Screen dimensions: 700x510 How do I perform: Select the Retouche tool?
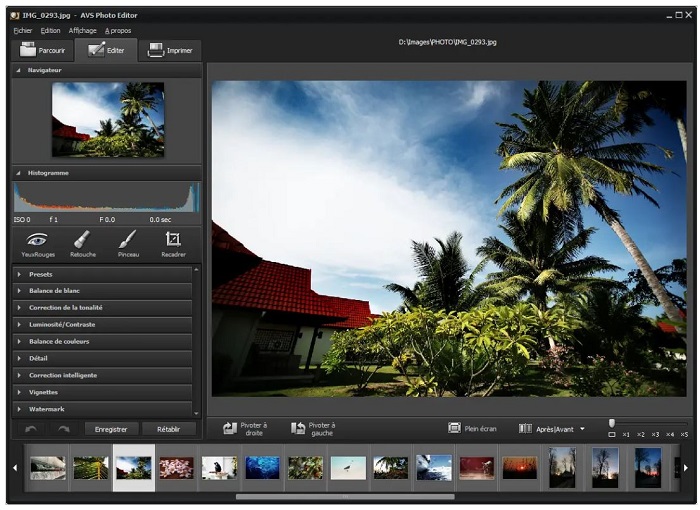(82, 242)
